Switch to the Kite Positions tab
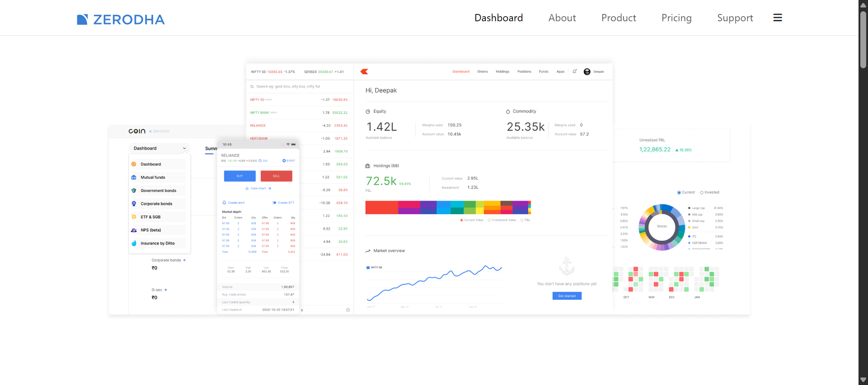This screenshot has height=385, width=868. (524, 71)
